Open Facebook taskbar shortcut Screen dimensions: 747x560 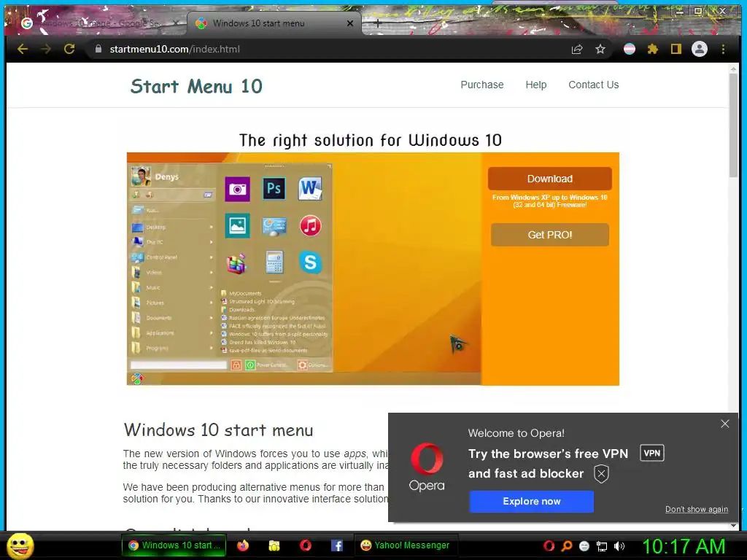pyautogui.click(x=337, y=545)
